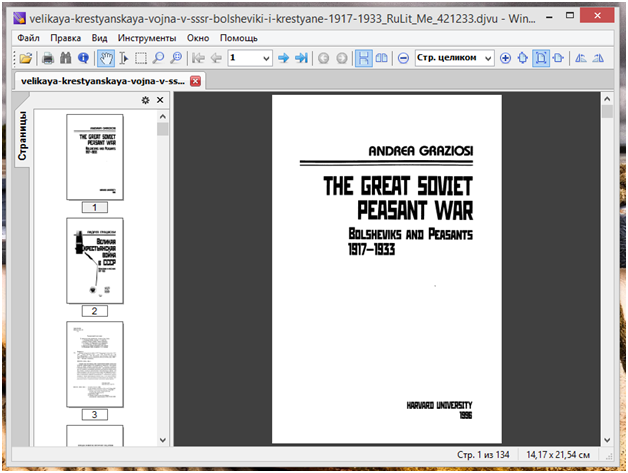Open the 'Стр. целиком' zoom dropdown
The height and width of the screenshot is (473, 628).
[x=488, y=58]
